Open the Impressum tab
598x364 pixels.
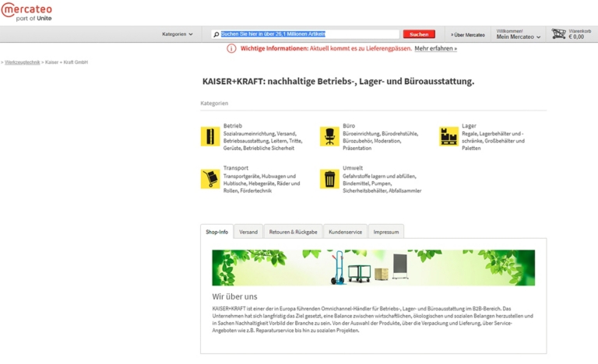(x=386, y=232)
